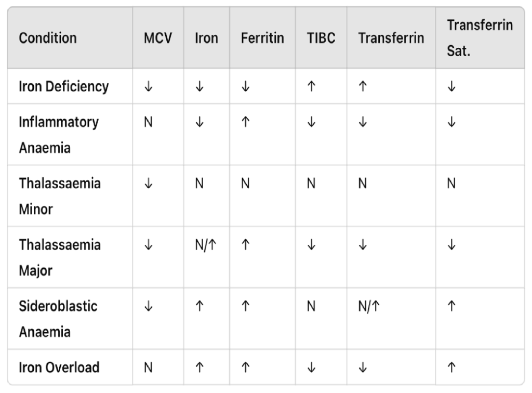Click the Iron column header

(x=206, y=38)
